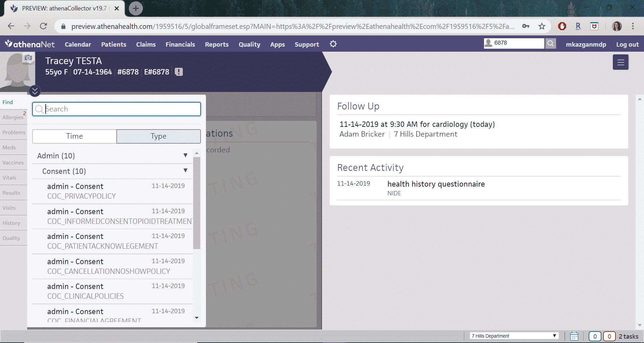Viewport: 644px width, 343px height.
Task: Go back in browser history
Action: coord(11,26)
